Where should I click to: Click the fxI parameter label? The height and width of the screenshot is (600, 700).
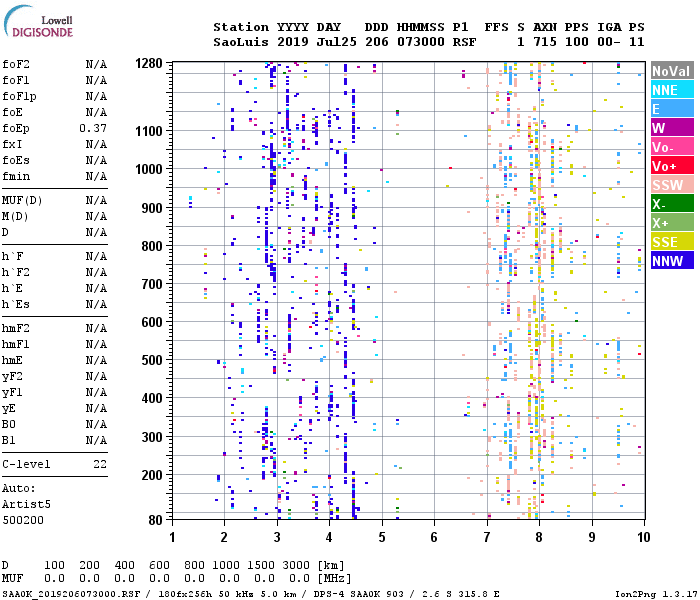12,145
